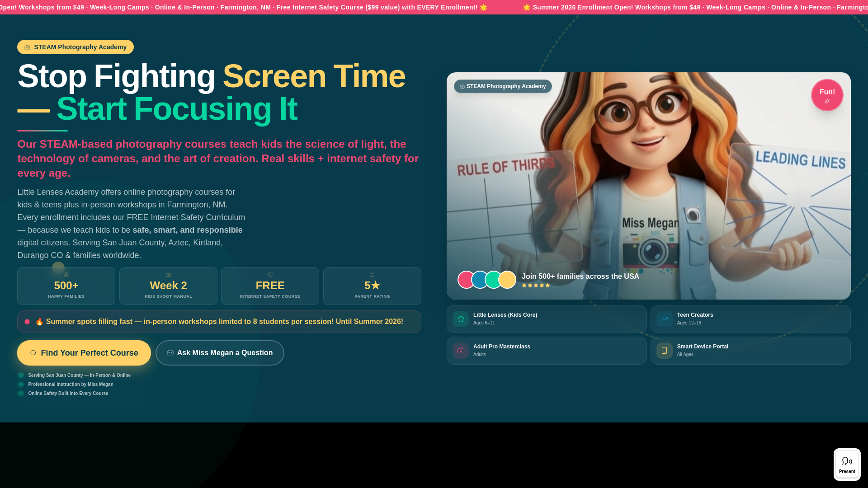Click the STEAM Photography Academy tag on image
Image resolution: width=868 pixels, height=488 pixels.
(x=503, y=86)
